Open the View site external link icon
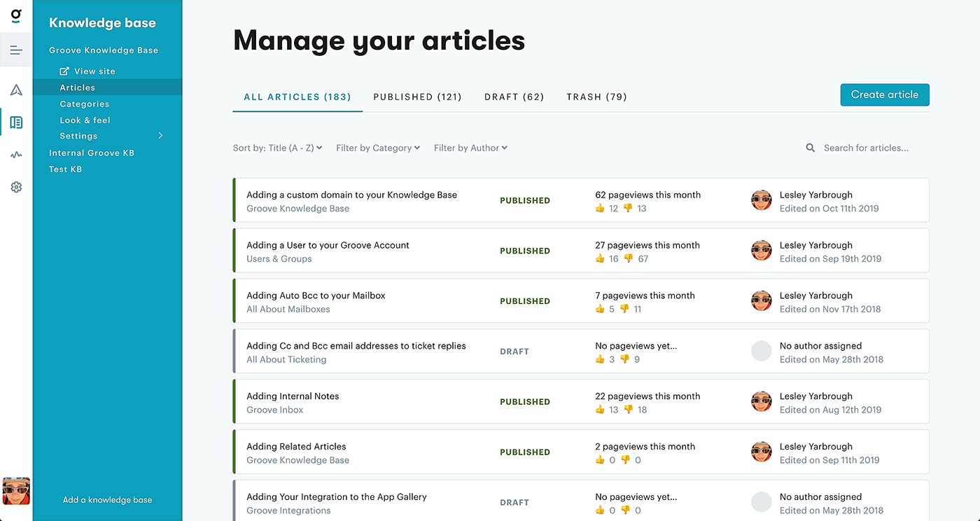 click(x=62, y=71)
